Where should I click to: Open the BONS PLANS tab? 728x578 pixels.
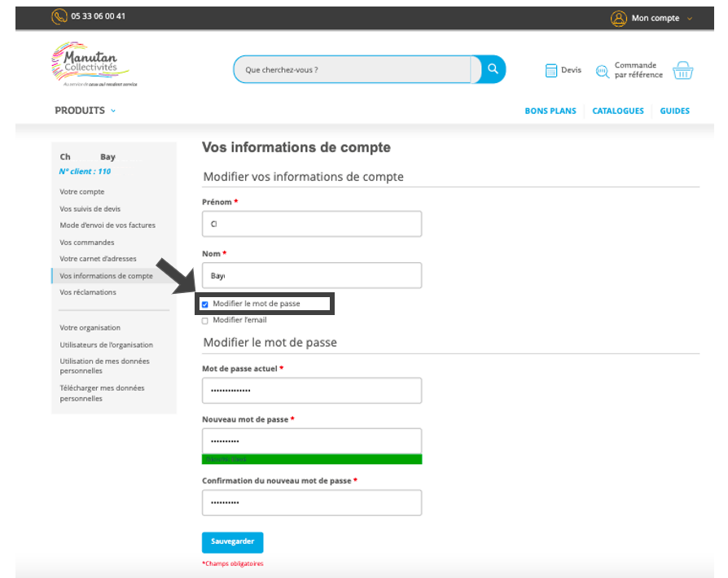(550, 112)
